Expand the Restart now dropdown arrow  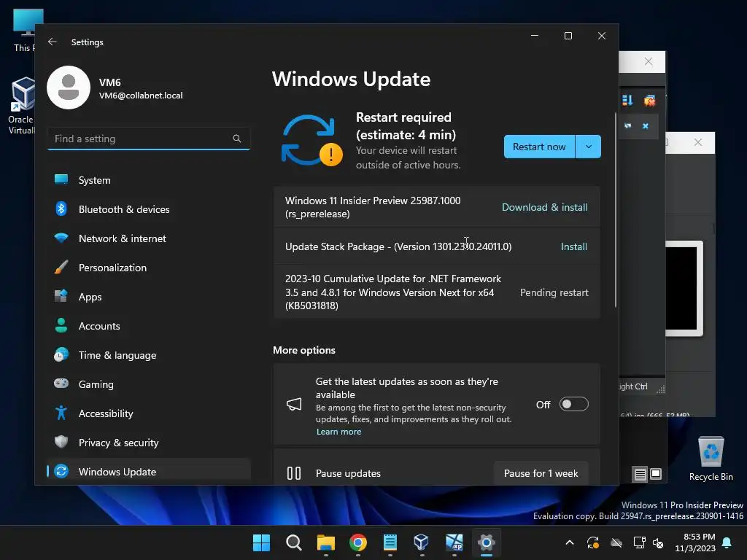click(x=589, y=147)
